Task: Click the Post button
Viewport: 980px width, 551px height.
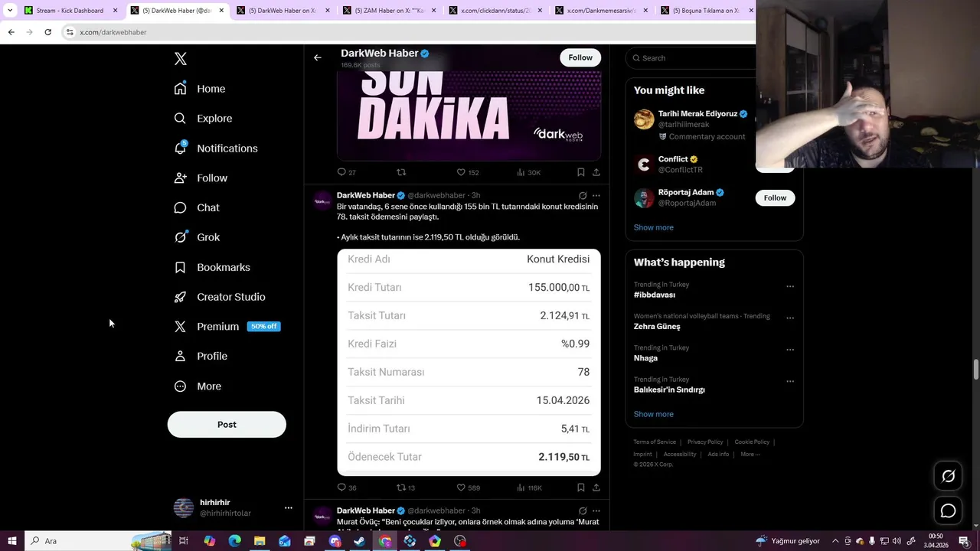Action: (x=227, y=425)
